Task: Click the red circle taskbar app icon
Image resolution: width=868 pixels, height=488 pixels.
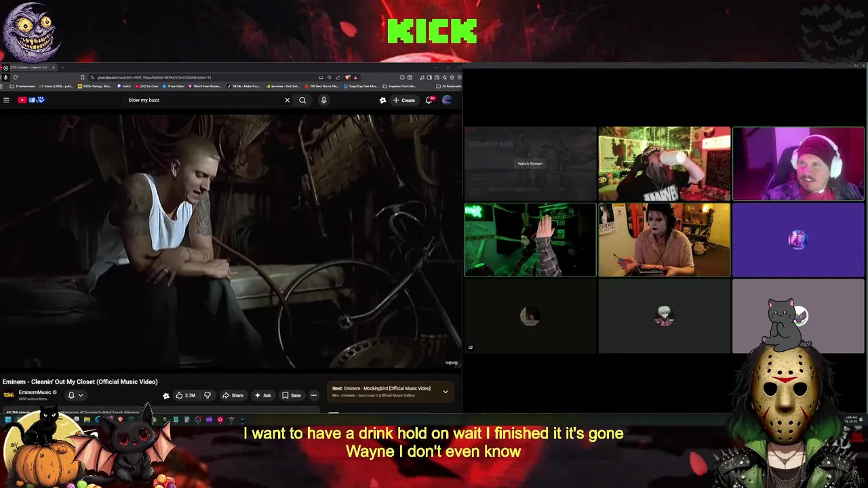Action: point(220,420)
